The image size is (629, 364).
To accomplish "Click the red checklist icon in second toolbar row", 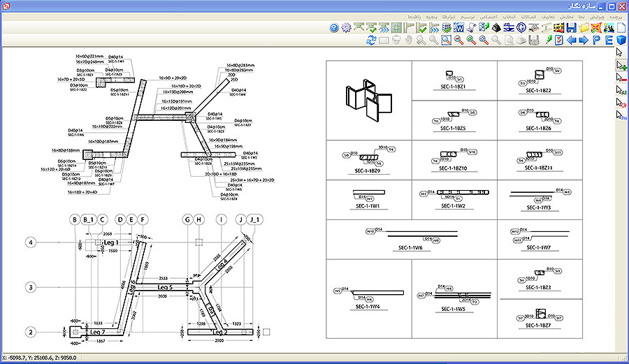I will [x=558, y=41].
